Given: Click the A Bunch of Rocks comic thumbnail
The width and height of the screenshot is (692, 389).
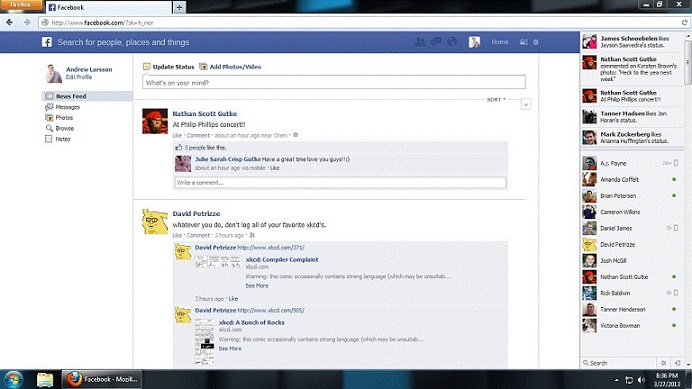Looking at the screenshot, I should [x=204, y=343].
